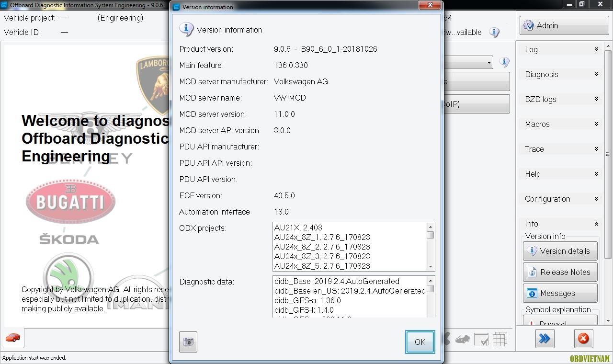Image resolution: width=613 pixels, height=364 pixels.
Task: Select AU24x_8Z_5 entry in ODX projects
Action: (x=322, y=266)
